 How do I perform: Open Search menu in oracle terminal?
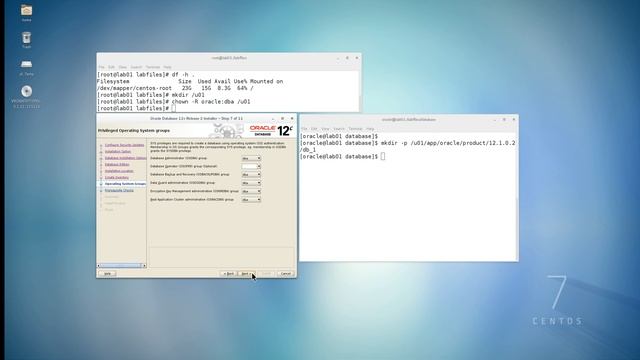coord(339,129)
